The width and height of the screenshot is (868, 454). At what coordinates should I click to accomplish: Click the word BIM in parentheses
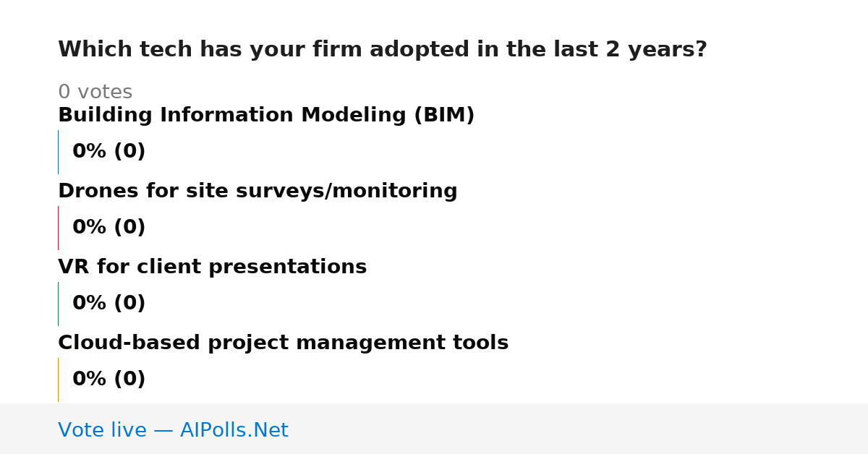(x=444, y=116)
